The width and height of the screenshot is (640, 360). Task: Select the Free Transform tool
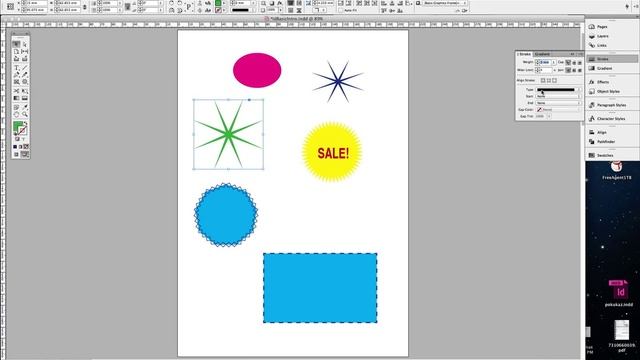24,91
